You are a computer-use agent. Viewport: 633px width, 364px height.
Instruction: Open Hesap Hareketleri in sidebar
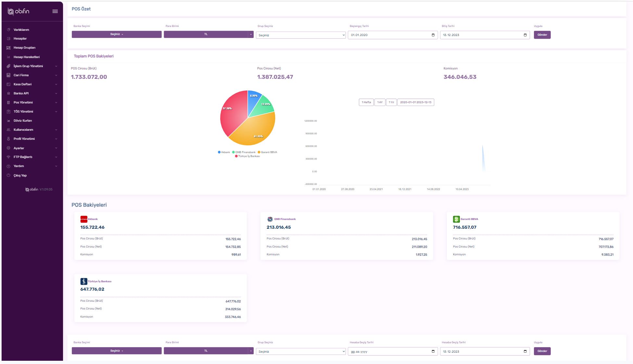tap(27, 57)
